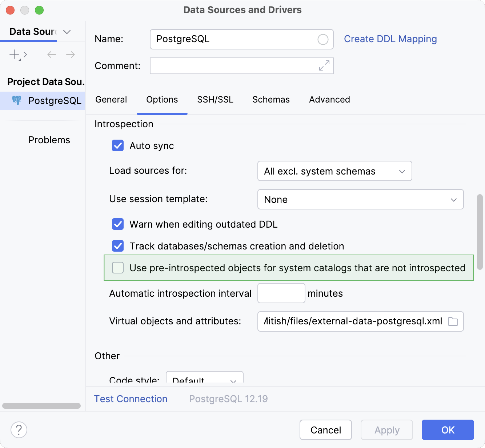Add a new data source
Screen dimensions: 485x448
coord(14,55)
